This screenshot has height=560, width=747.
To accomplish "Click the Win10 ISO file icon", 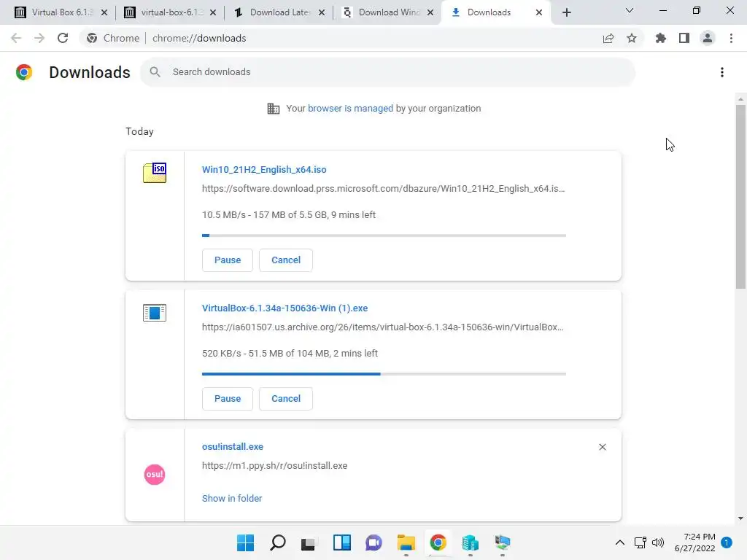I will coord(155,173).
